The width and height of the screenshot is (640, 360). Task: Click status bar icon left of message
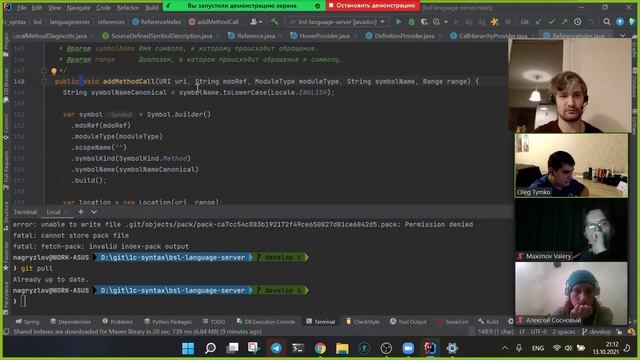6,331
